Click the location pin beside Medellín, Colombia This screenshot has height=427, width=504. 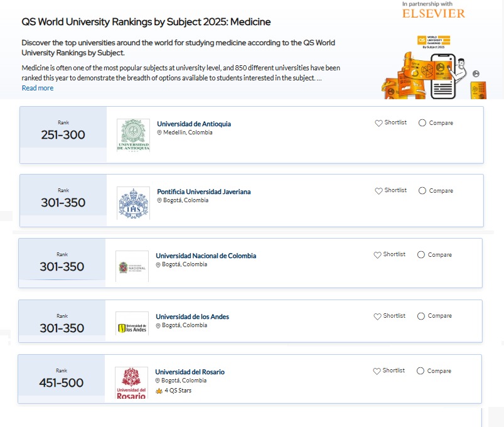[159, 132]
